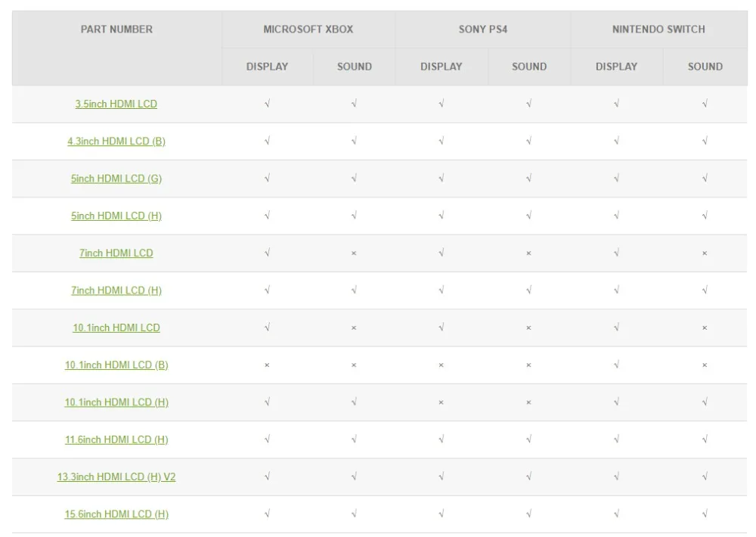Open the 13.3inch HDMI LCD (H) V2 link
The width and height of the screenshot is (756, 537).
[x=116, y=476]
